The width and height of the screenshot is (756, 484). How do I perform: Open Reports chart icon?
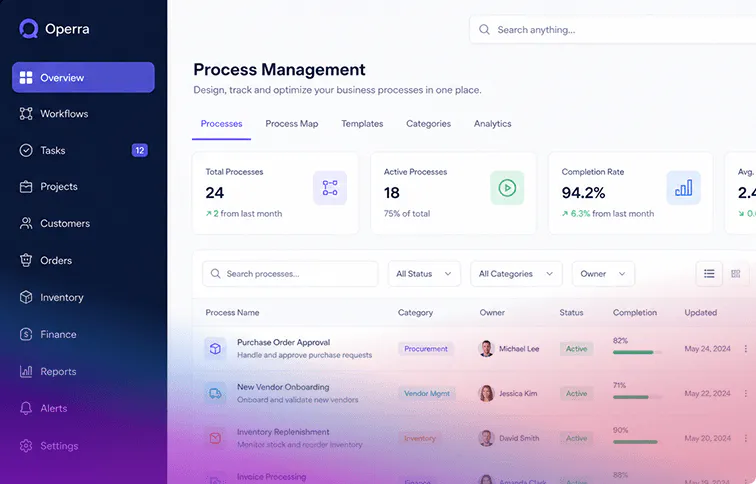point(26,371)
